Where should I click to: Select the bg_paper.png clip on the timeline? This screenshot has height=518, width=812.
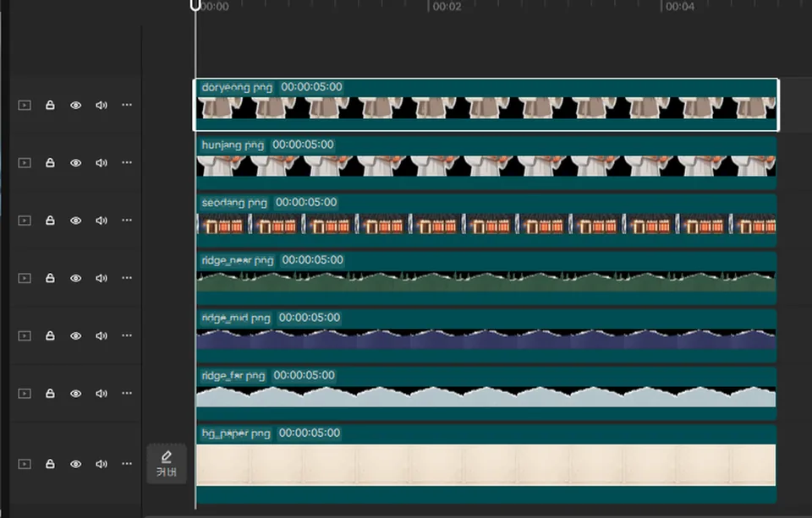tap(486, 464)
